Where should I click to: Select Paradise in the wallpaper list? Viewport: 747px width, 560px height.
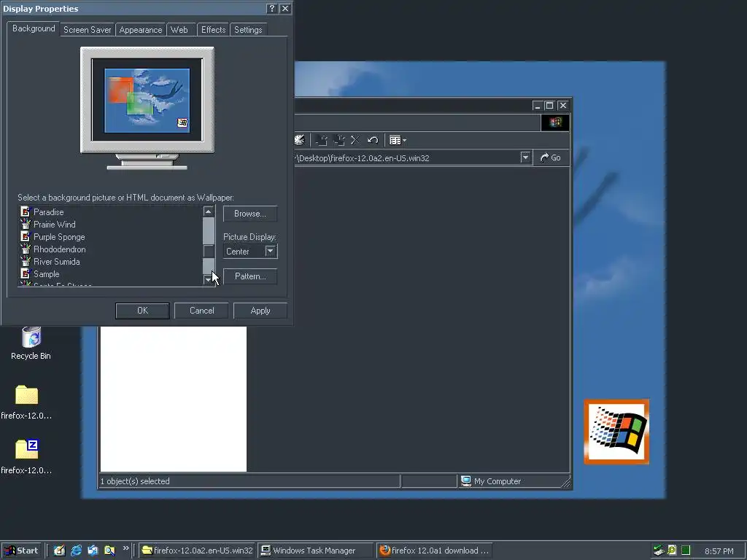tap(49, 212)
